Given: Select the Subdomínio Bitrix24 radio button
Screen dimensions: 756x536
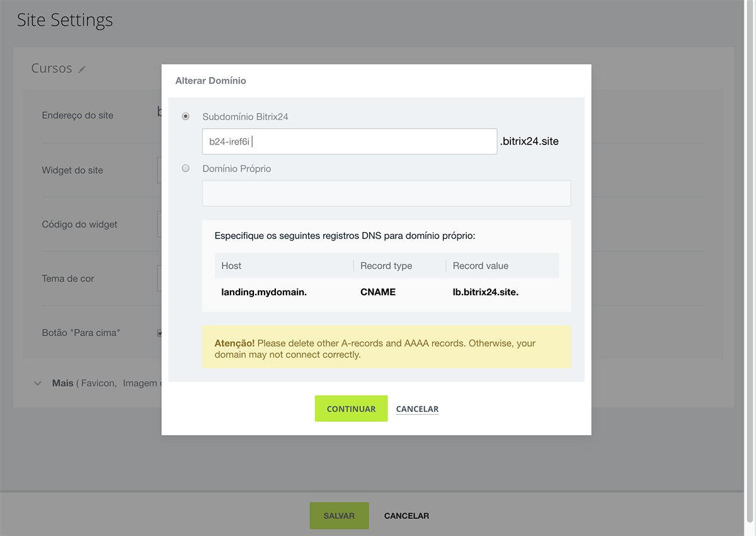Looking at the screenshot, I should (185, 117).
